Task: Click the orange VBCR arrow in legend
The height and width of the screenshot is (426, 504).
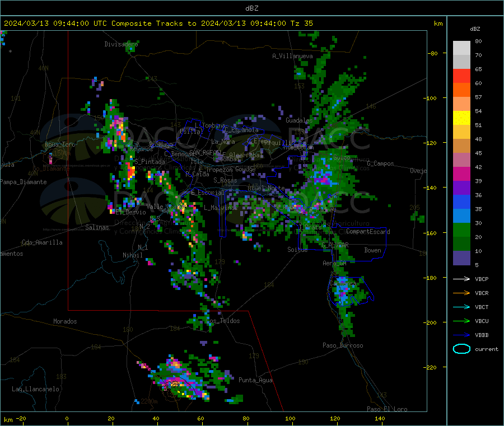Action: point(461,293)
